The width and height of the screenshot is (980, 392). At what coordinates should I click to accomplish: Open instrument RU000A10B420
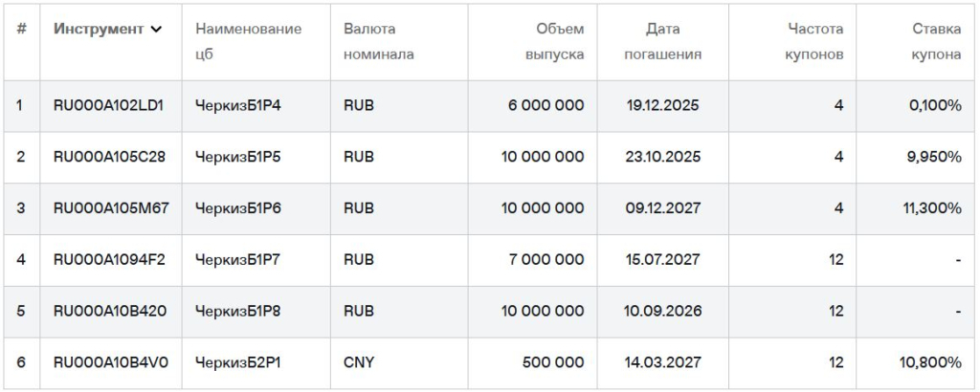[110, 310]
